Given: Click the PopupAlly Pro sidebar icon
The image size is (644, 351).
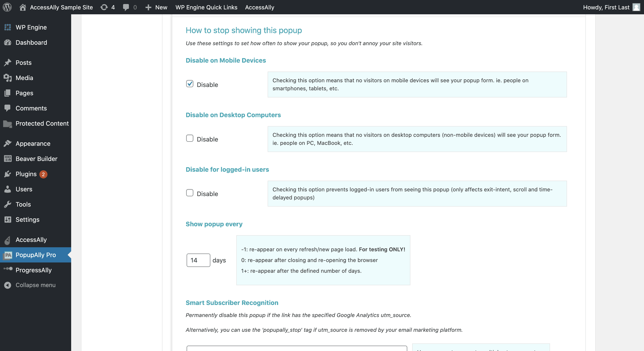Looking at the screenshot, I should coord(7,255).
